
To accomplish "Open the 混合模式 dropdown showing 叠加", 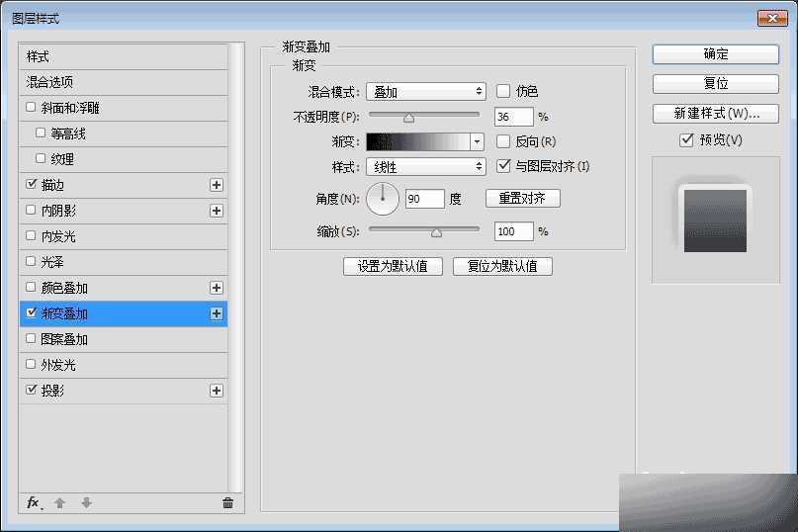I will click(426, 92).
